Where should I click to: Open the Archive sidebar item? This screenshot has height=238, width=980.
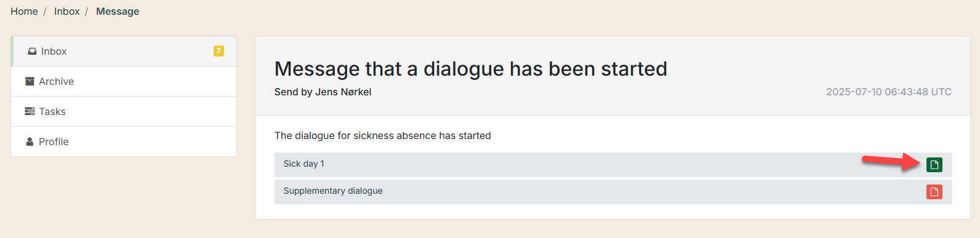pyautogui.click(x=124, y=81)
